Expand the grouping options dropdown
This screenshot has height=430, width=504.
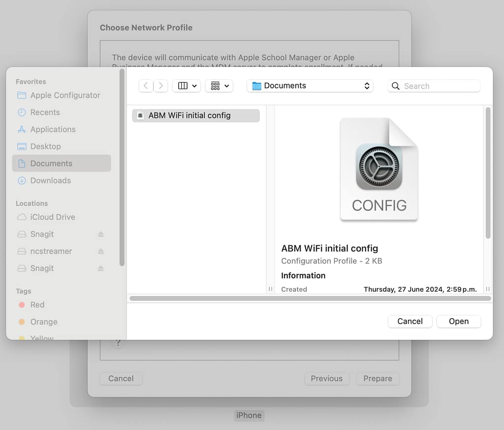pyautogui.click(x=219, y=86)
